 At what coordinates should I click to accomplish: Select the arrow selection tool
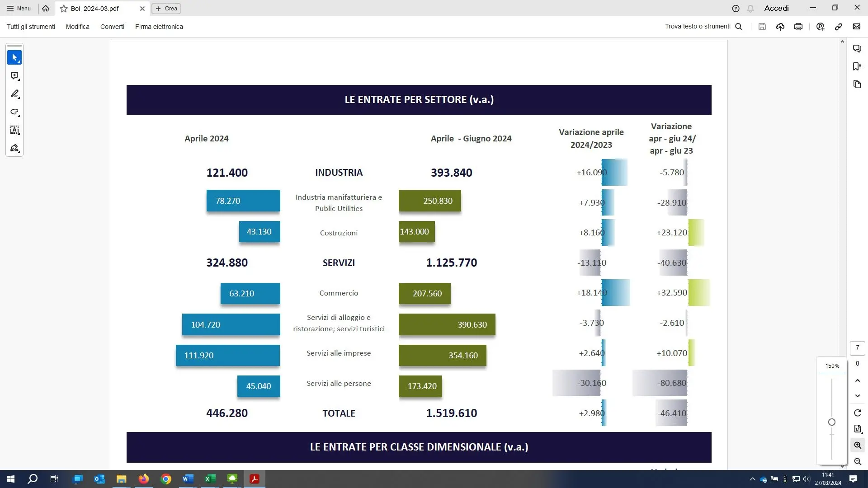14,57
